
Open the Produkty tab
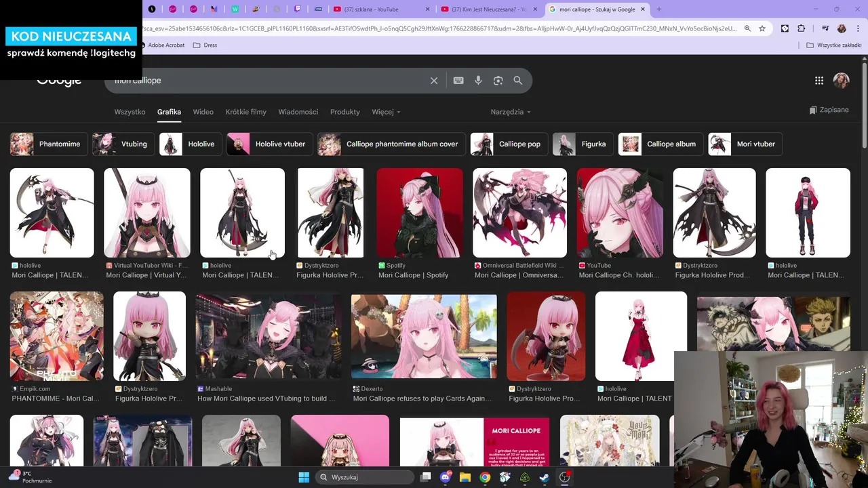coord(344,112)
